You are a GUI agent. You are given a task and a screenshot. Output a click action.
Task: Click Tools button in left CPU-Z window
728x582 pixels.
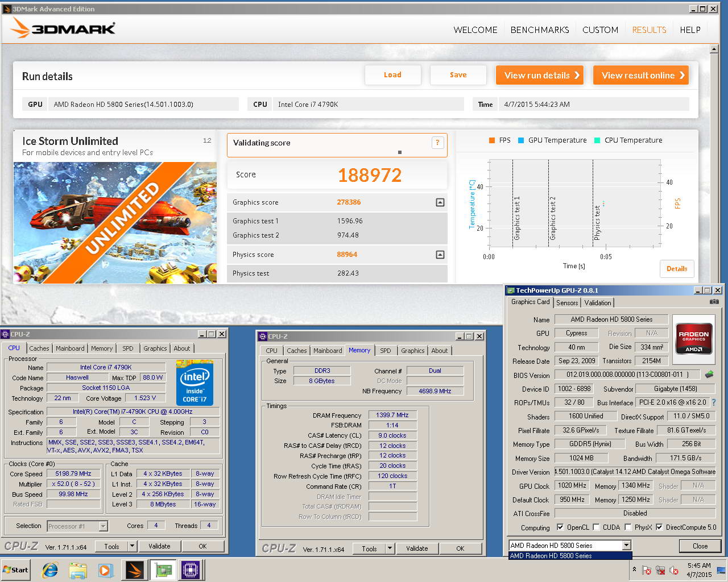coord(111,546)
